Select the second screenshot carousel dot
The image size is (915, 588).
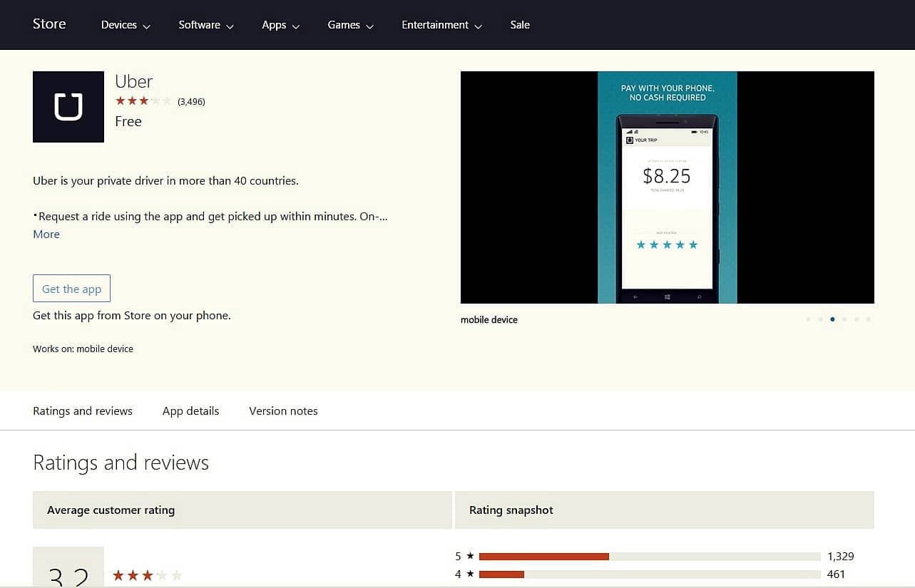[820, 319]
